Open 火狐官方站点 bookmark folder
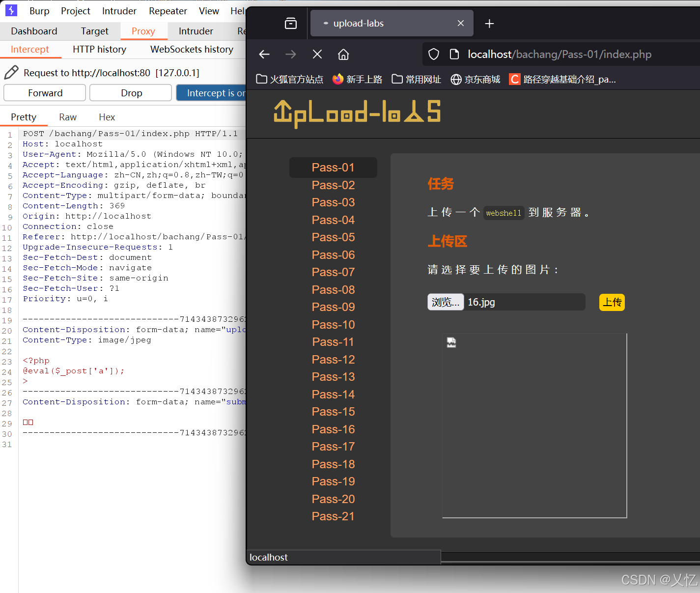Screen dimensions: 700x593 [290, 79]
